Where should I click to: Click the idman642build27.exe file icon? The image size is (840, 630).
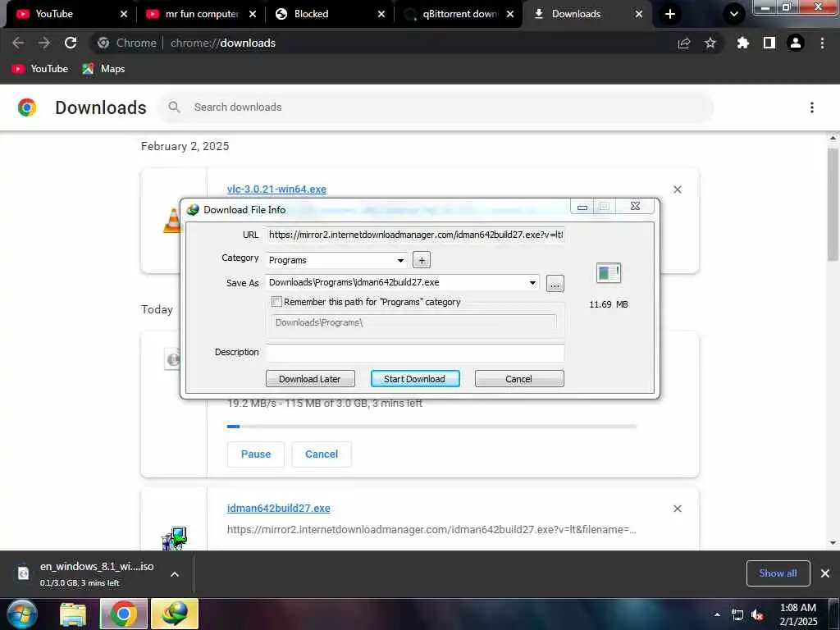[x=175, y=538]
